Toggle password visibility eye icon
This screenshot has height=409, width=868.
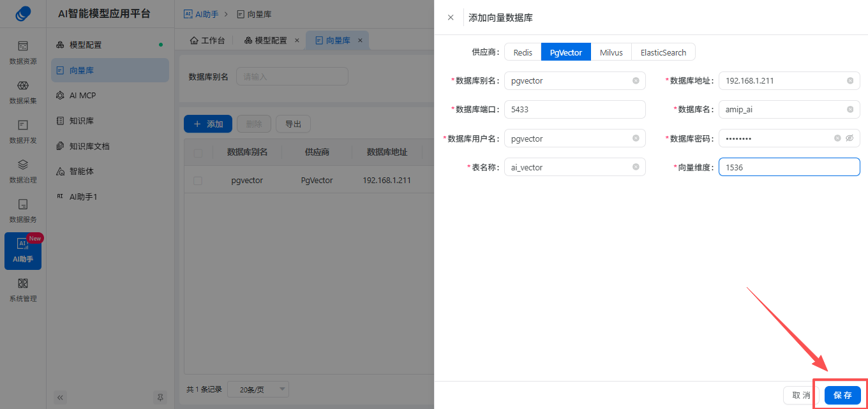(849, 138)
